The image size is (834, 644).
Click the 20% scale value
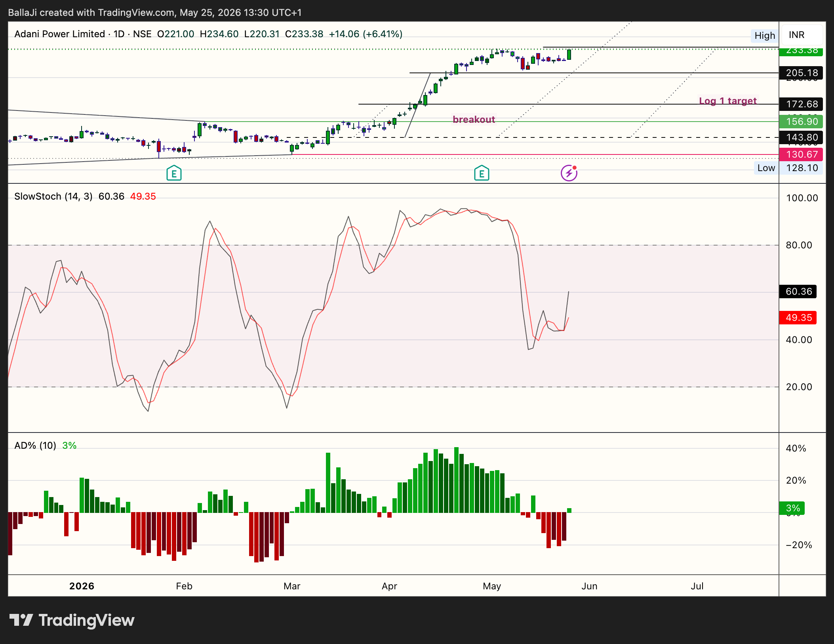796,480
